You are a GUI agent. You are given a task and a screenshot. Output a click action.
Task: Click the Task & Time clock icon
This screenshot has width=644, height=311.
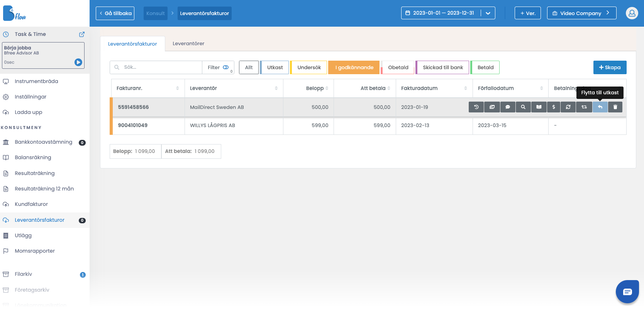6,34
